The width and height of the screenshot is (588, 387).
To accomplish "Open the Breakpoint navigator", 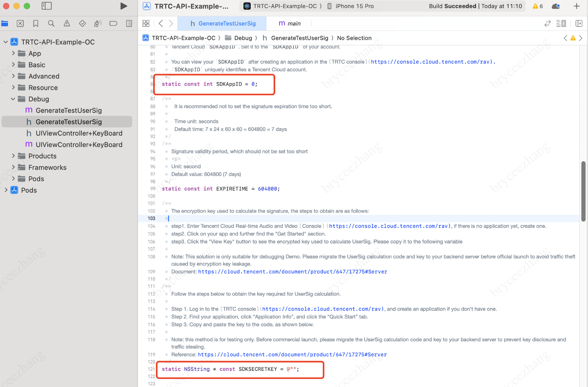I will click(x=114, y=24).
